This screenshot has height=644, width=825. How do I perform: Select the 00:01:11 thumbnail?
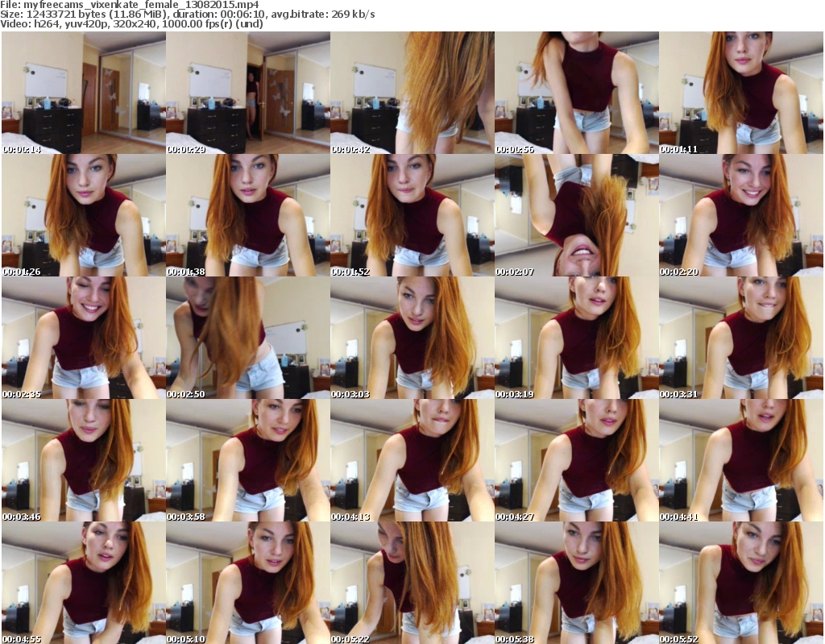coord(741,93)
